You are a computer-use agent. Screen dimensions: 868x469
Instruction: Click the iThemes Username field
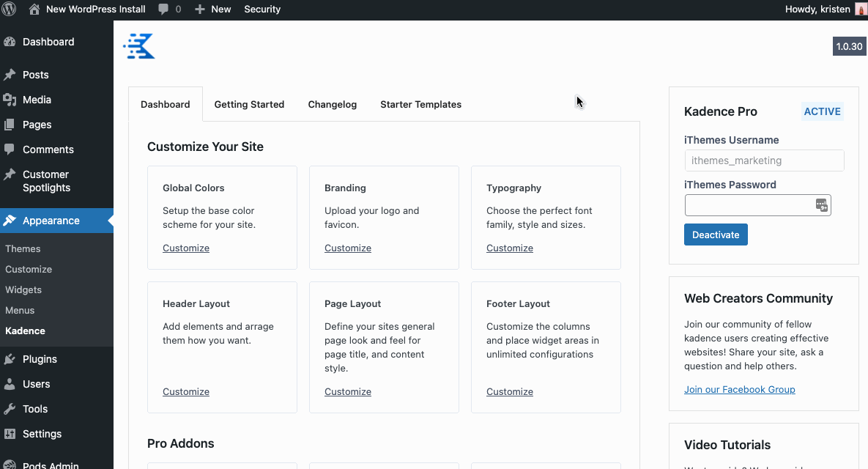[x=764, y=160]
